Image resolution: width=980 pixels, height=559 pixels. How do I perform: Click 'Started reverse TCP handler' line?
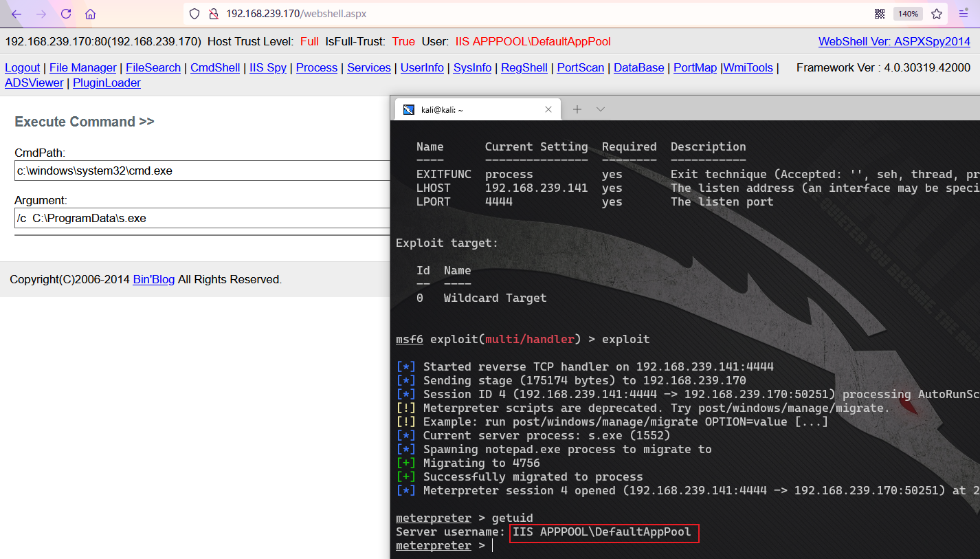pyautogui.click(x=585, y=366)
